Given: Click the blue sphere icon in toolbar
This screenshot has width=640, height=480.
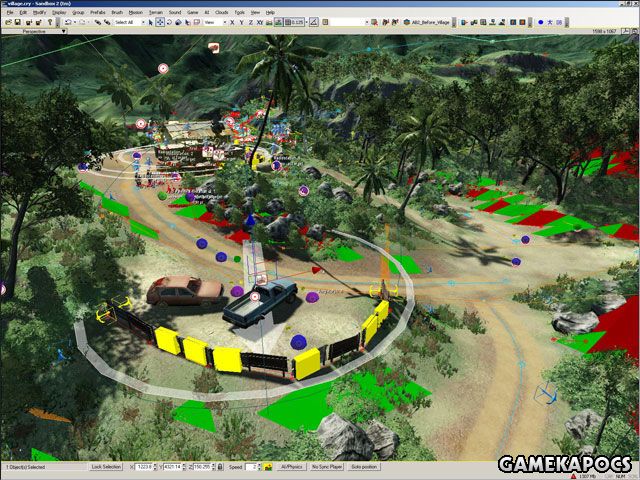Looking at the screenshot, I should point(540,22).
